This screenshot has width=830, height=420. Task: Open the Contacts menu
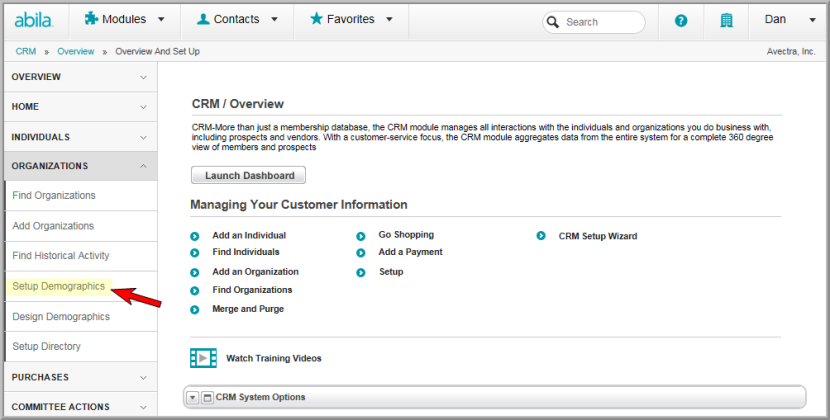[237, 20]
